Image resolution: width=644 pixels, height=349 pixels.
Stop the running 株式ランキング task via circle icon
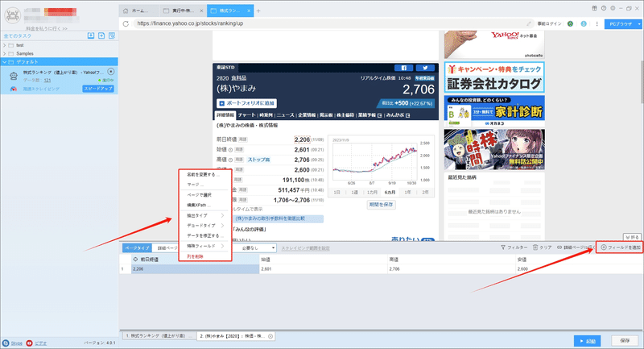[x=110, y=72]
